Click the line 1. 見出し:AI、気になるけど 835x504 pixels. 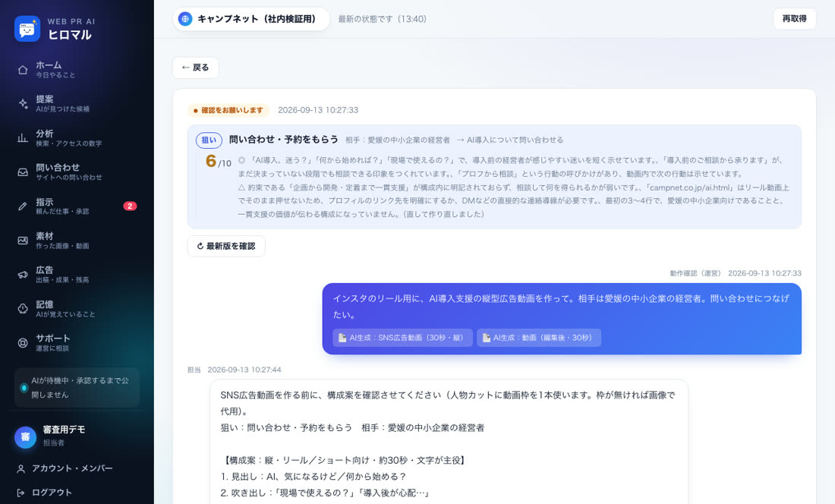[314, 477]
